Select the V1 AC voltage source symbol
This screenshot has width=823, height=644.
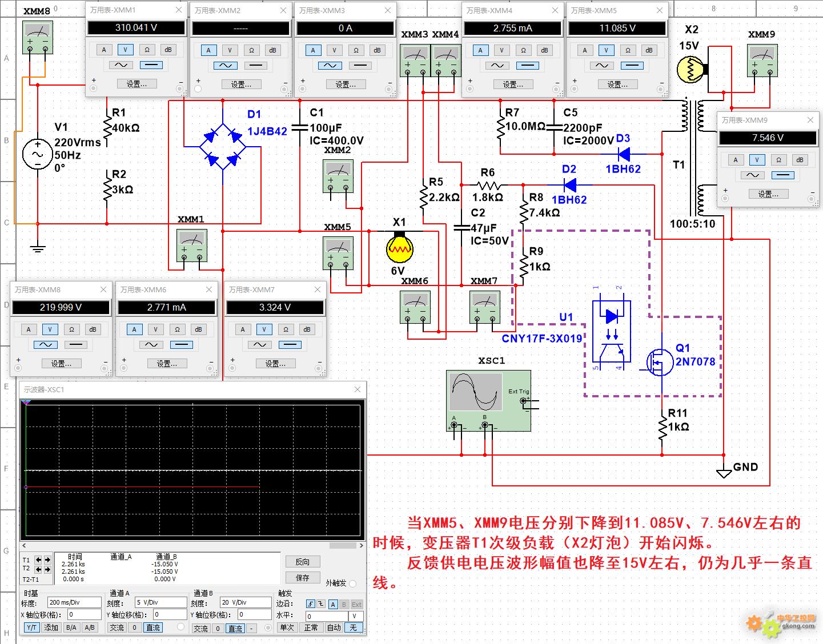(38, 155)
